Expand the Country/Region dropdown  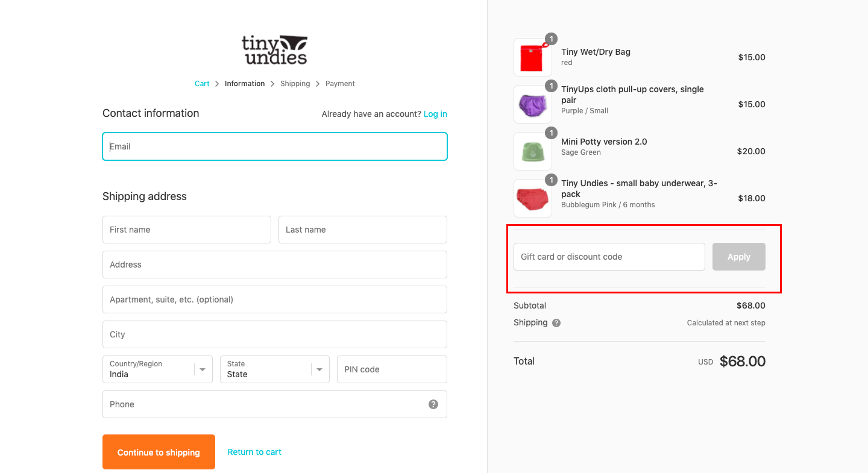click(x=157, y=369)
